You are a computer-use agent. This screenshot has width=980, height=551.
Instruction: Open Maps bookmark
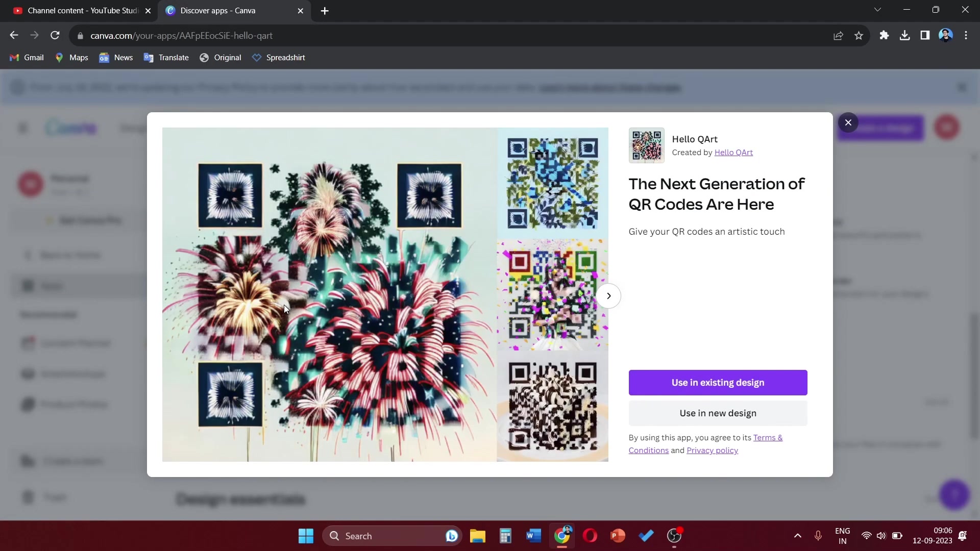[72, 58]
